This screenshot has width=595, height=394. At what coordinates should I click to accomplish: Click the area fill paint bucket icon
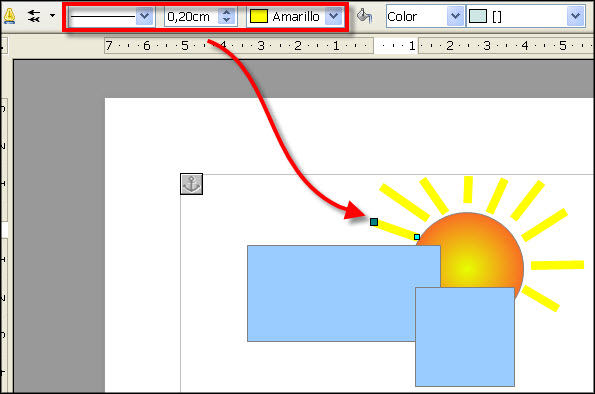point(364,16)
